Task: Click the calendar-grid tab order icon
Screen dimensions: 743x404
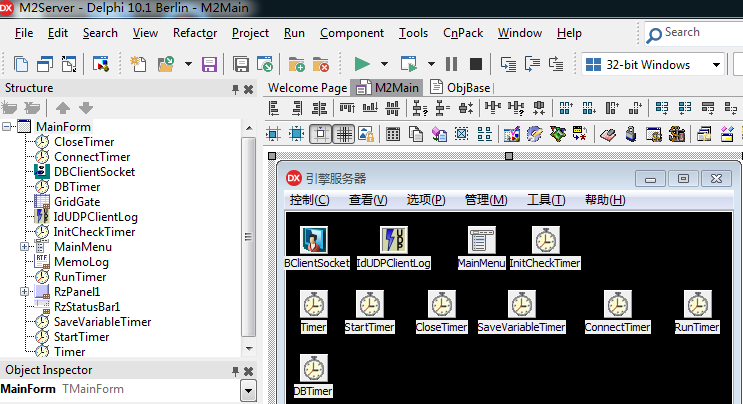Action: (392, 135)
